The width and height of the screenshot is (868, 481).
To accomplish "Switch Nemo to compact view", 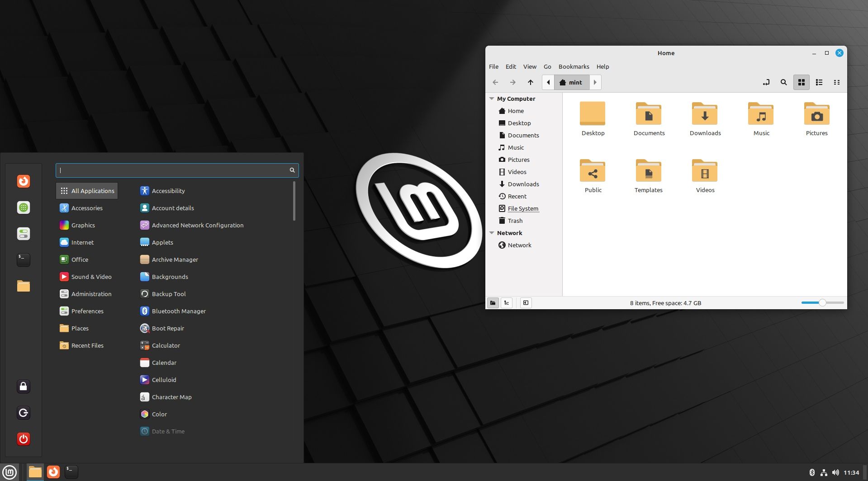I will click(837, 82).
